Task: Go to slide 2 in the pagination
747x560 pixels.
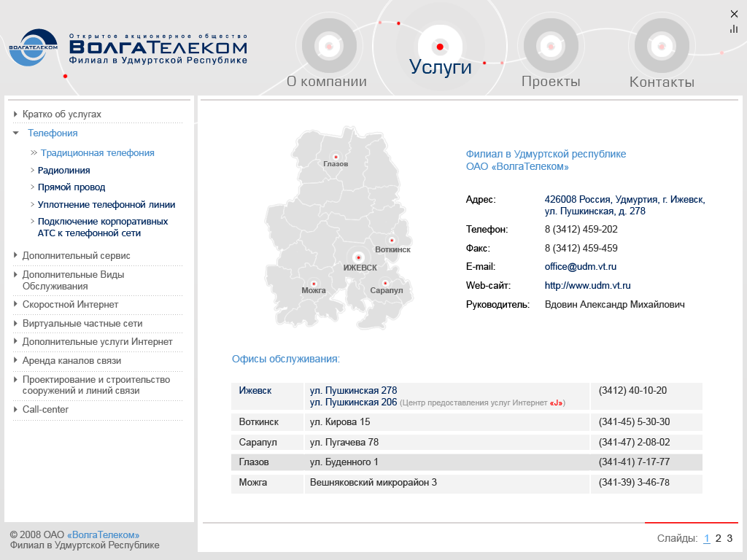Action: coord(717,537)
